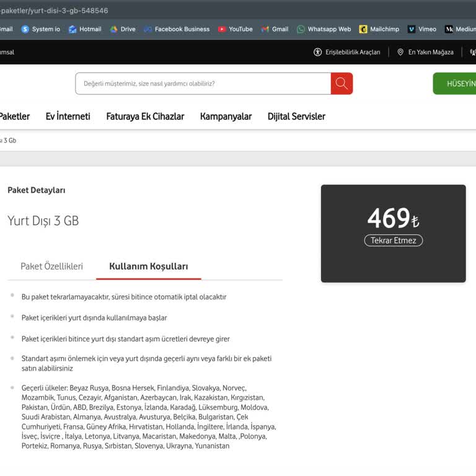Image resolution: width=476 pixels, height=476 pixels.
Task: Open the Paketler menu
Action: pyautogui.click(x=15, y=117)
